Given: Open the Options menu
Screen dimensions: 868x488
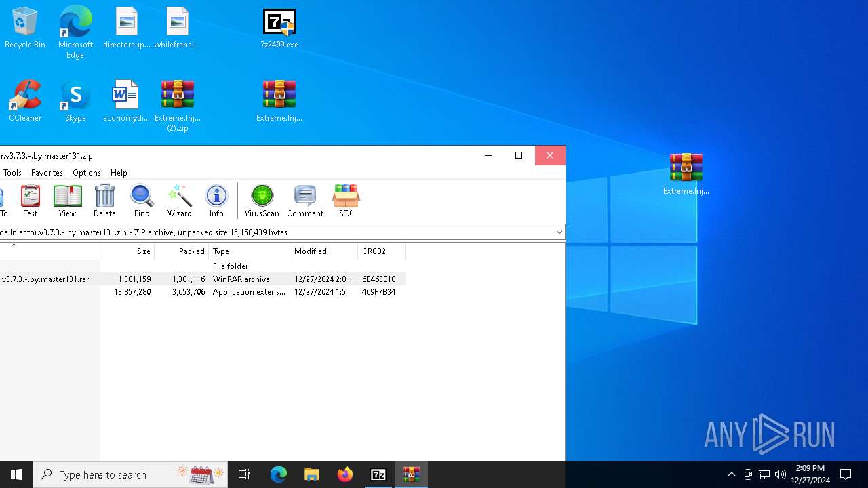Looking at the screenshot, I should pyautogui.click(x=87, y=173).
